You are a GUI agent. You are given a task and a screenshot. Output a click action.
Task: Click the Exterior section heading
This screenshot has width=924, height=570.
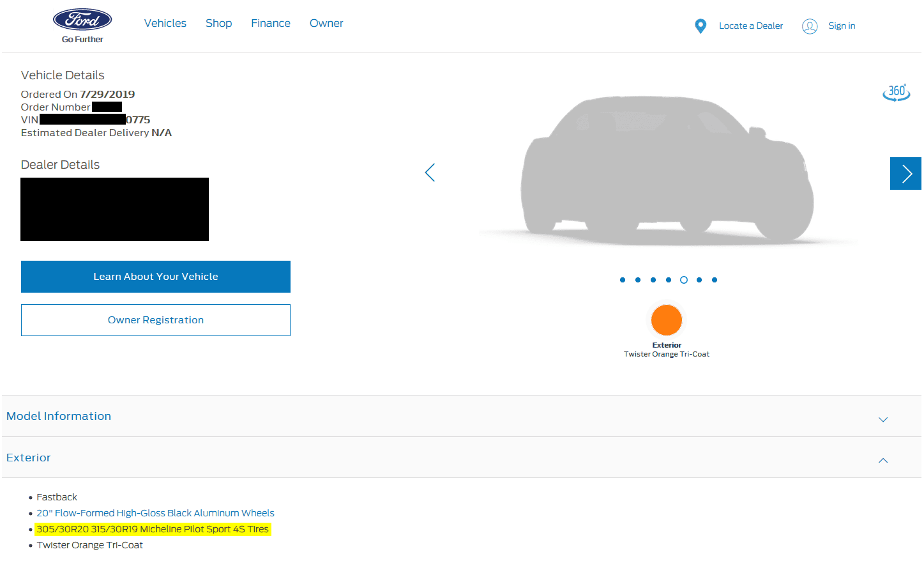[29, 458]
